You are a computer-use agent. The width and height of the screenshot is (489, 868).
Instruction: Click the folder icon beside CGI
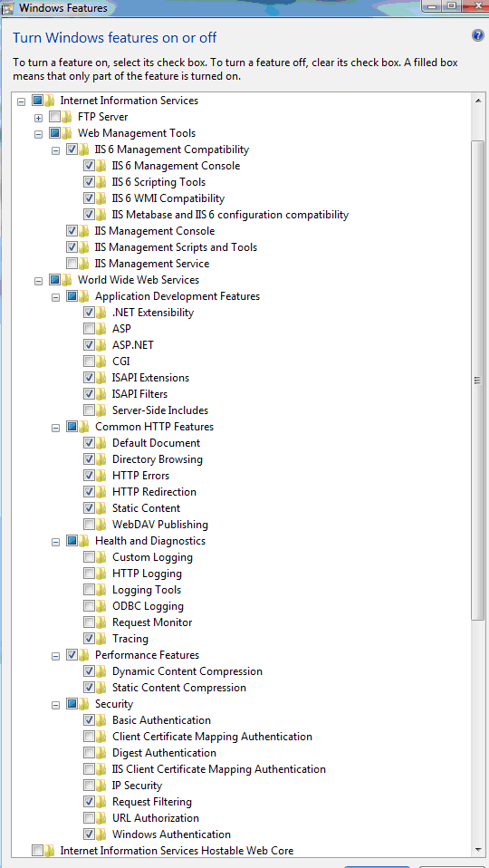(101, 362)
